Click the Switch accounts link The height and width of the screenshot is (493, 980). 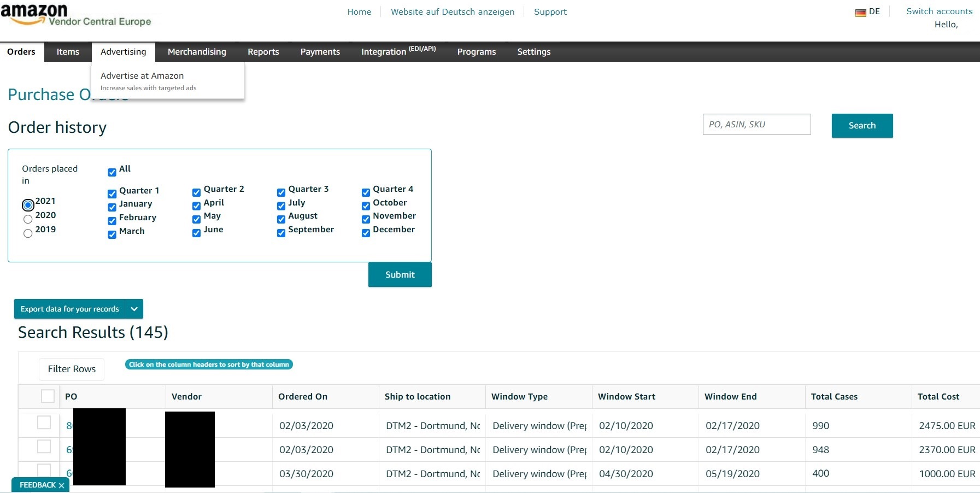click(939, 11)
